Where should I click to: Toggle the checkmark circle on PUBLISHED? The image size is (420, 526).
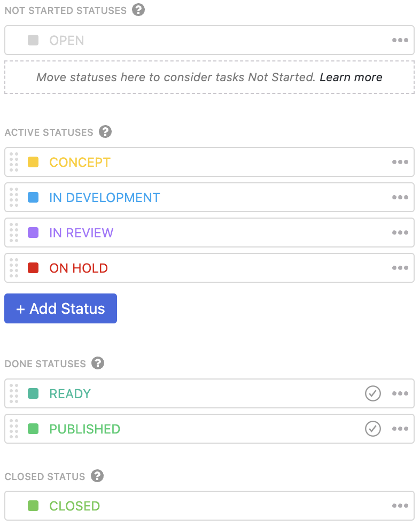(372, 428)
